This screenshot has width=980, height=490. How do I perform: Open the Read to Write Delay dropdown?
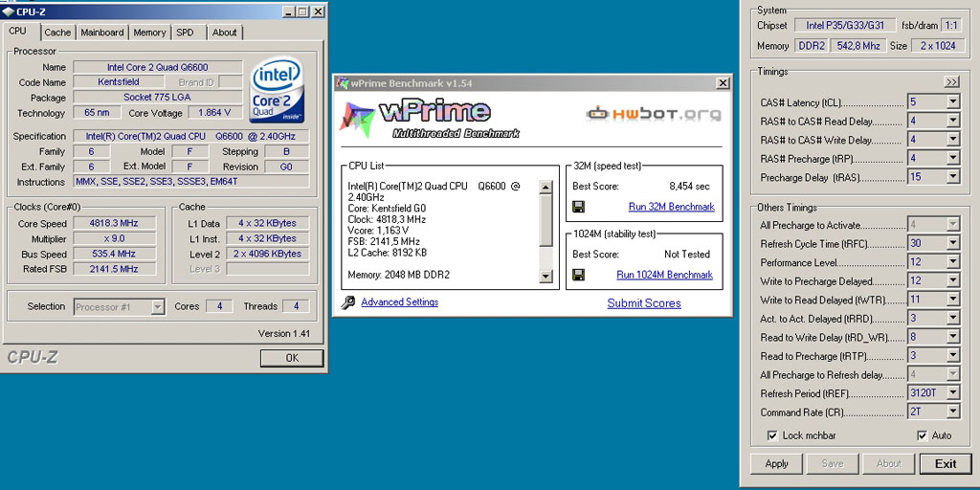[x=952, y=337]
